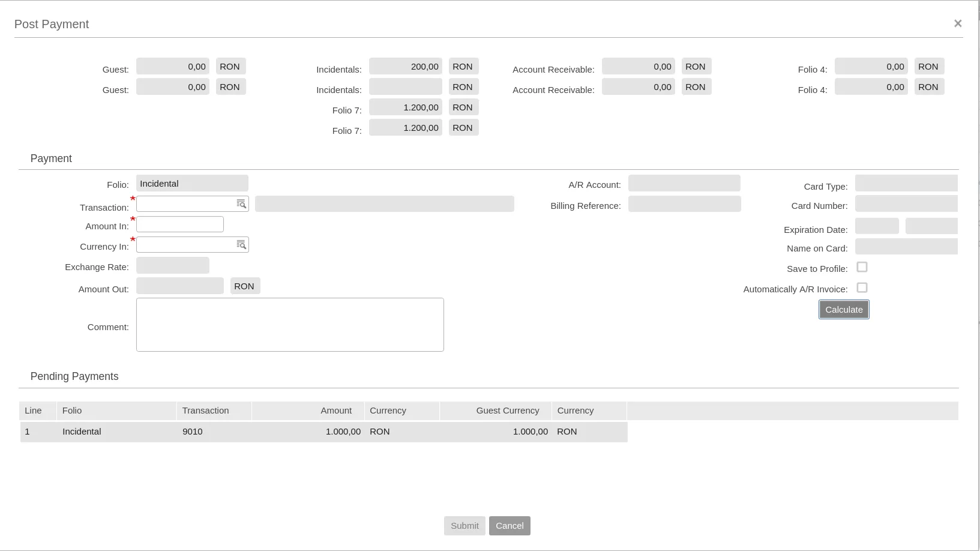Screen dimensions: 980x551
Task: Enable the Save to Profile checkbox
Action: (x=862, y=267)
